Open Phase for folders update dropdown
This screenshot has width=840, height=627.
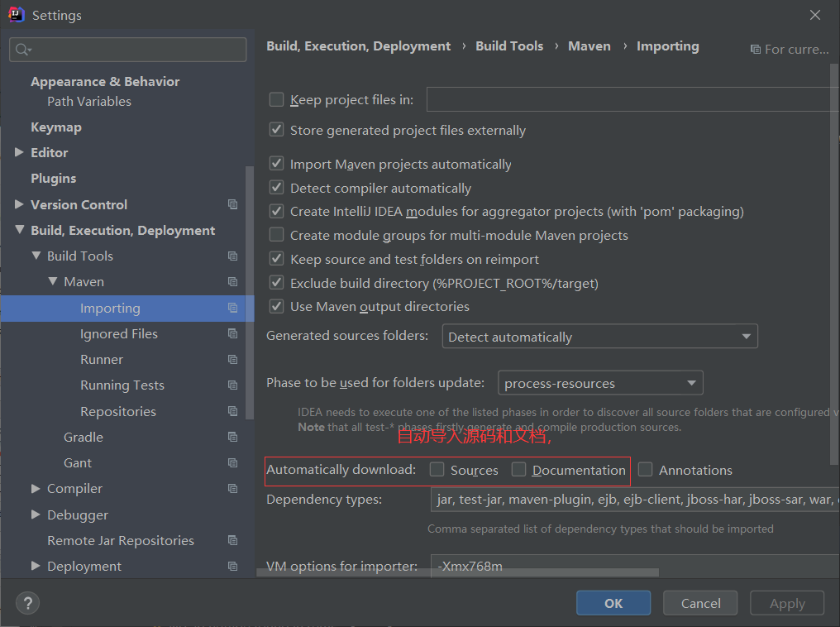click(x=600, y=383)
